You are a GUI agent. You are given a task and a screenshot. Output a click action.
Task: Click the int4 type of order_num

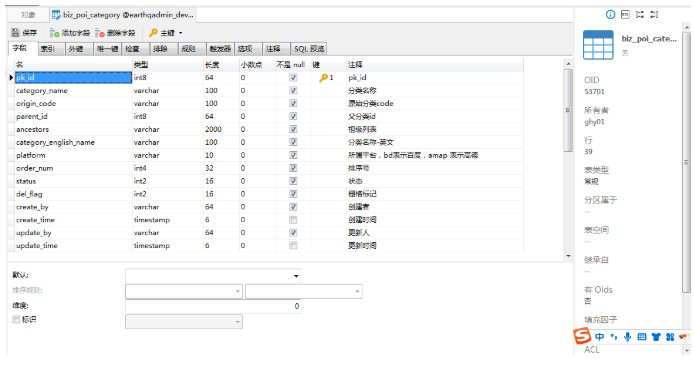pos(140,168)
